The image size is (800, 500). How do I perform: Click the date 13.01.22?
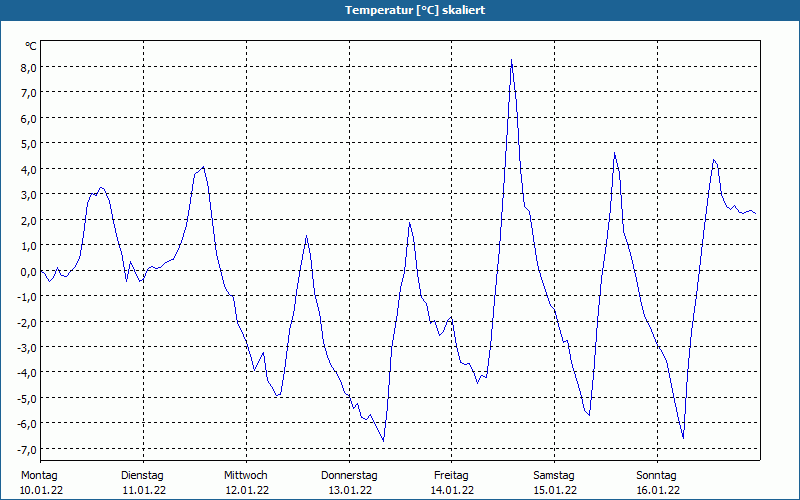(x=350, y=490)
